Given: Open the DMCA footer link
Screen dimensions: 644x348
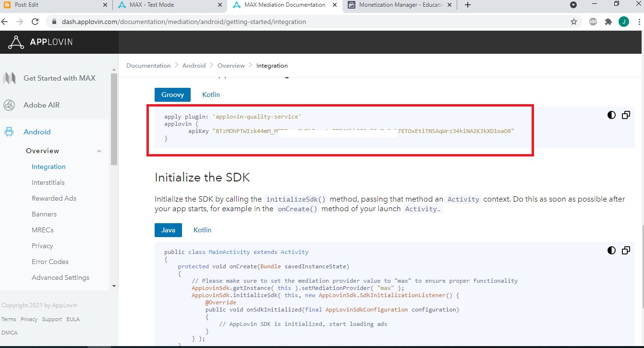Looking at the screenshot, I should point(10,333).
